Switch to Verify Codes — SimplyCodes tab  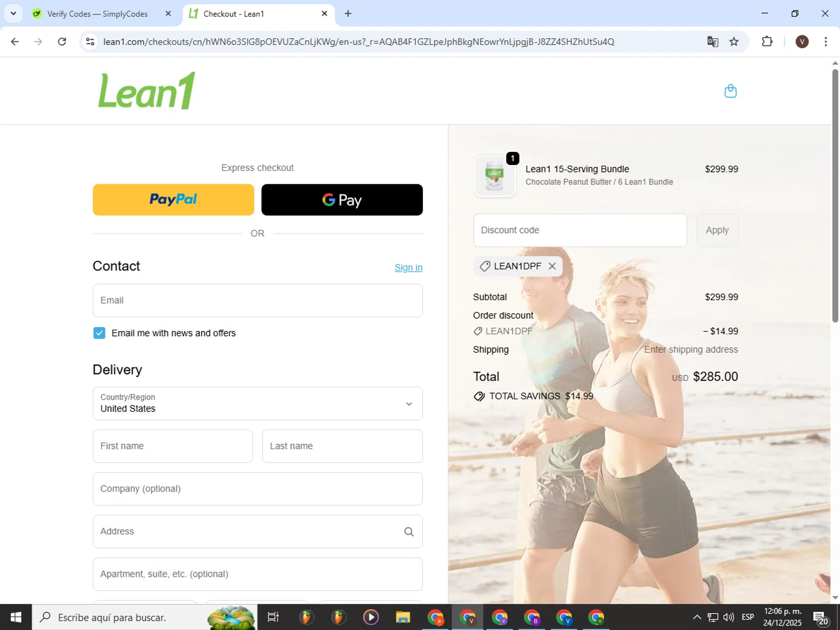pos(97,13)
